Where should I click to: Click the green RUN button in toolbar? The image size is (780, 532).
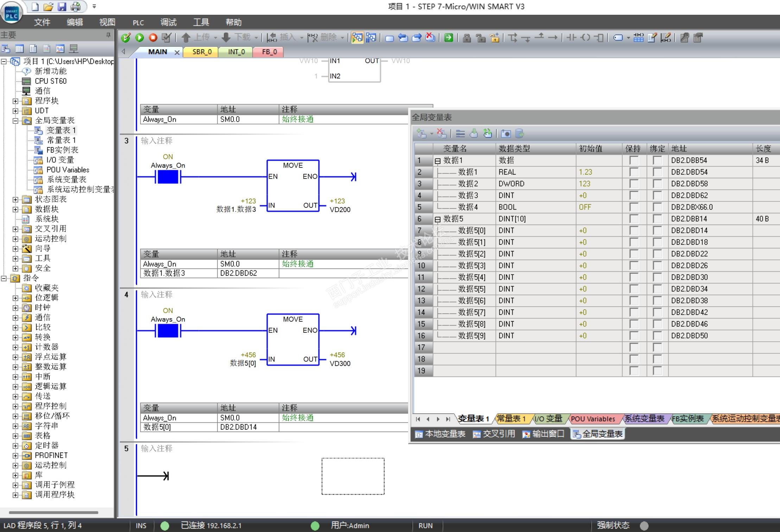140,38
